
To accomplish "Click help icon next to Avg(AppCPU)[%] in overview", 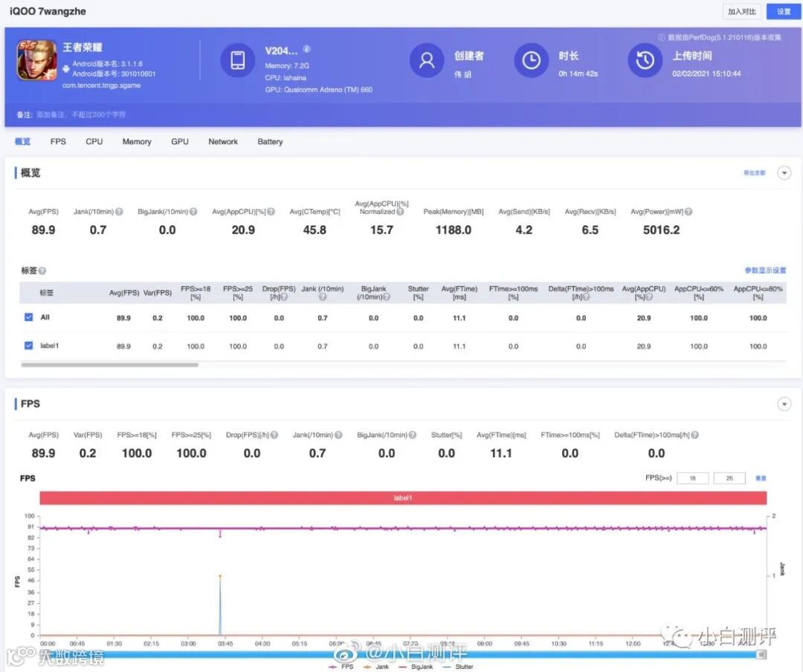I will pyautogui.click(x=271, y=212).
